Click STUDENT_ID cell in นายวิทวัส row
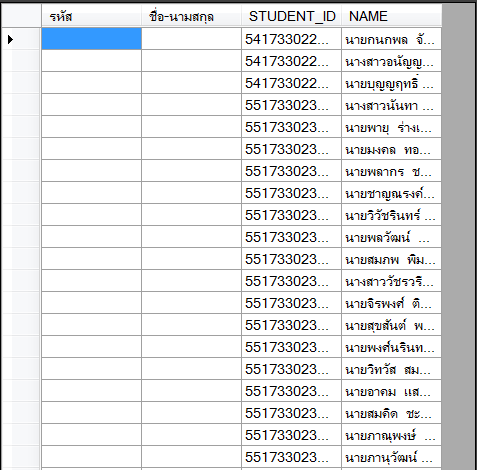 pyautogui.click(x=291, y=369)
